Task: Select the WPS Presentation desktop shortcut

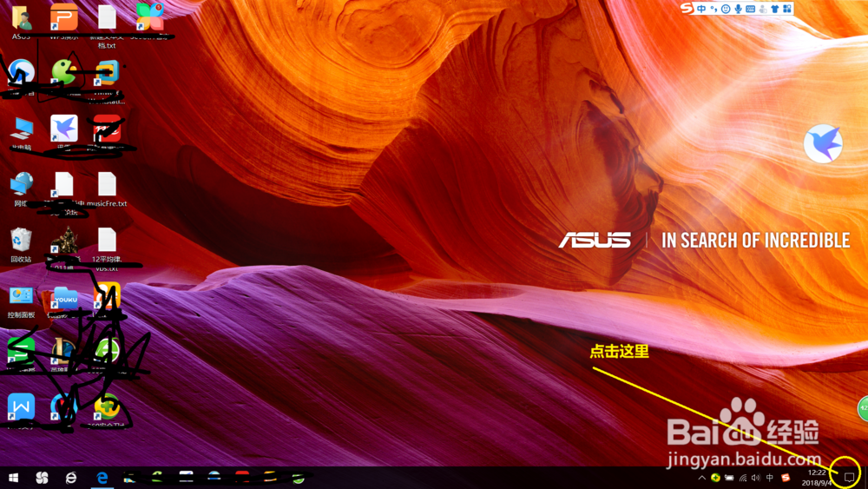Action: (x=64, y=21)
